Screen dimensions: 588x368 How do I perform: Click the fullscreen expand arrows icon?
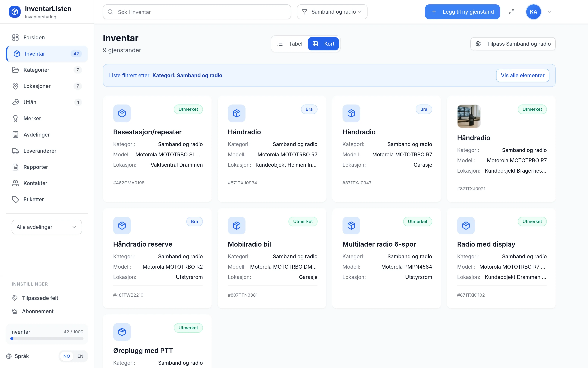point(511,12)
